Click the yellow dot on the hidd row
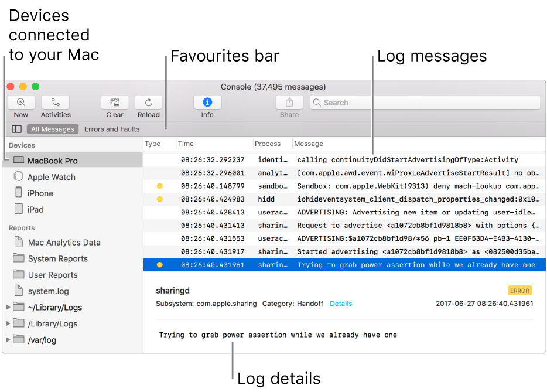The width and height of the screenshot is (547, 392). (x=160, y=199)
